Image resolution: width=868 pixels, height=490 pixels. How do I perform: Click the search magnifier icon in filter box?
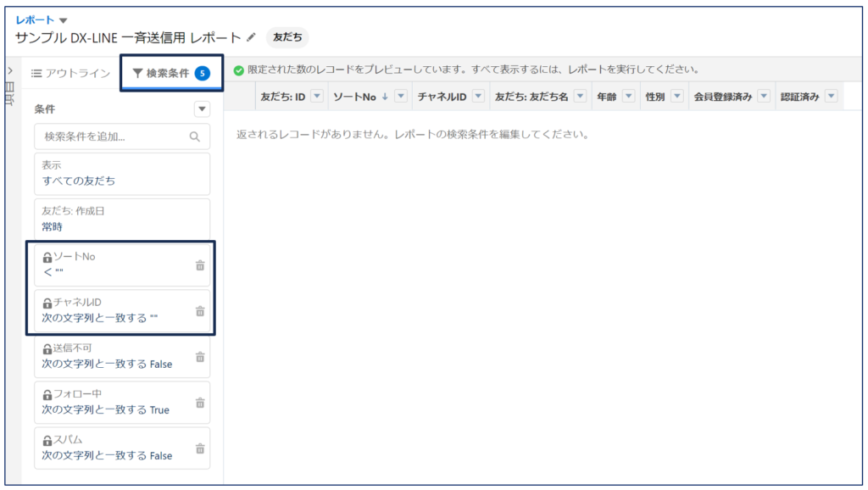coord(195,136)
